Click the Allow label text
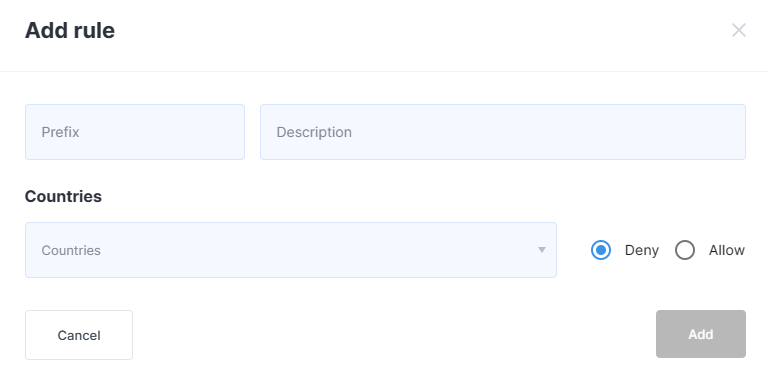The image size is (768, 376). 726,250
